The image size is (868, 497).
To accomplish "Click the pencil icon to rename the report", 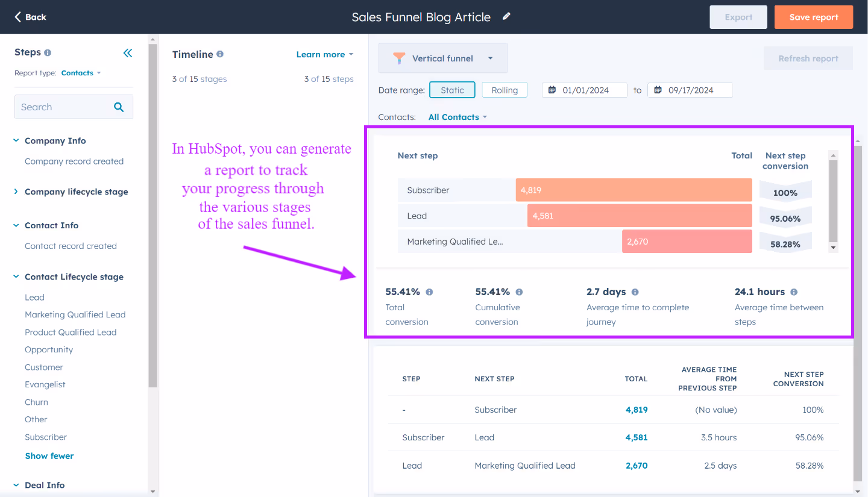I will point(506,16).
